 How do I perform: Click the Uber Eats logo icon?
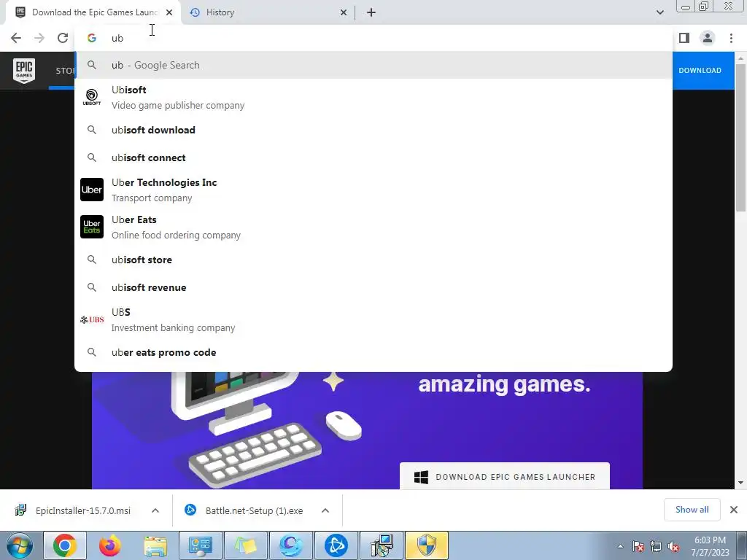[92, 227]
